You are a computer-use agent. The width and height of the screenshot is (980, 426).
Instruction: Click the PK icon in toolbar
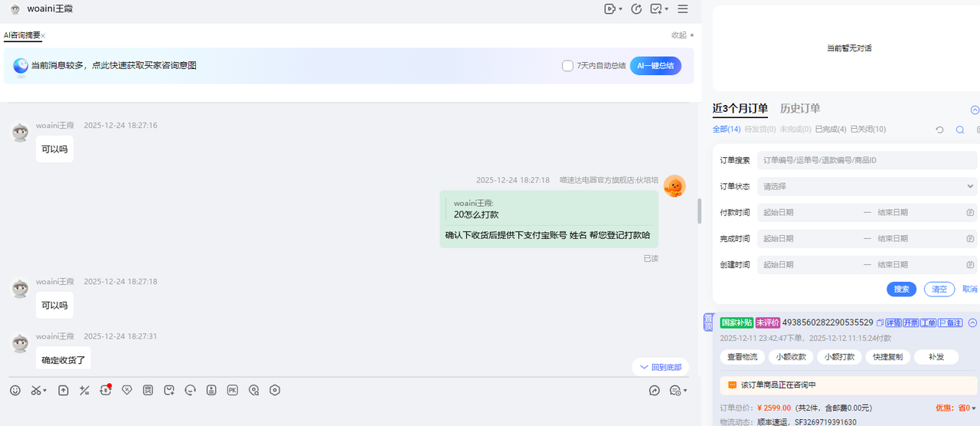(233, 390)
